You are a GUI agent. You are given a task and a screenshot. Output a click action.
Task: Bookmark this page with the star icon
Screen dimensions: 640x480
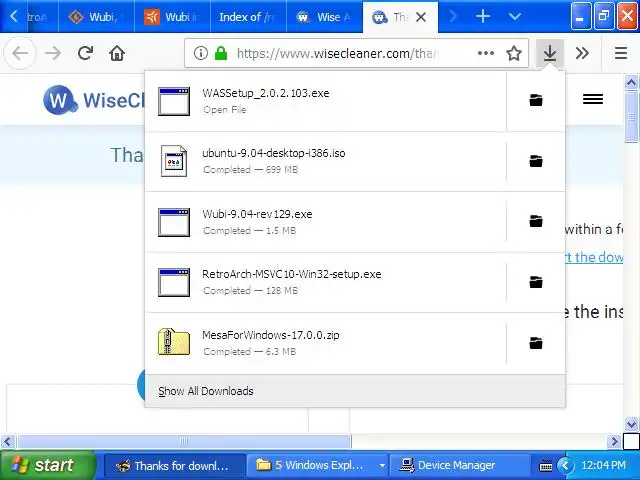(513, 53)
